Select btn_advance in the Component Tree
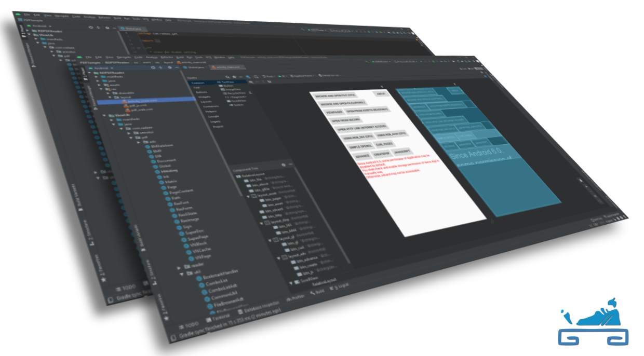Viewport: 644px width, 356px height. coord(304,260)
